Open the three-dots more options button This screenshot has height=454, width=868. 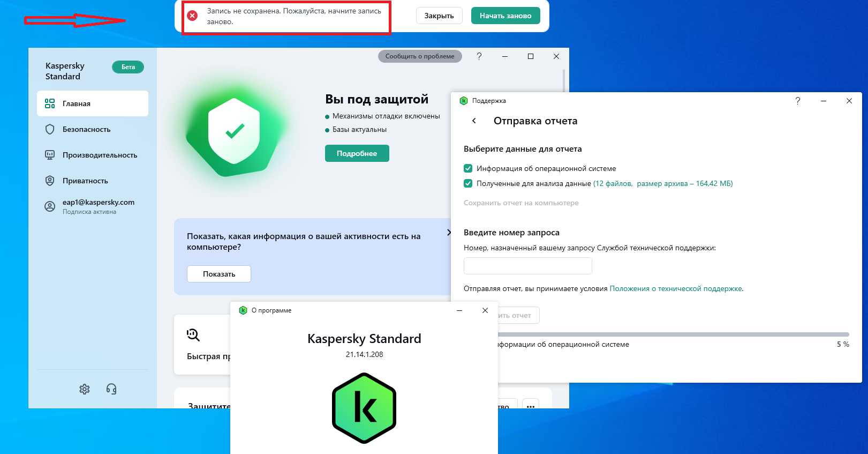[531, 406]
